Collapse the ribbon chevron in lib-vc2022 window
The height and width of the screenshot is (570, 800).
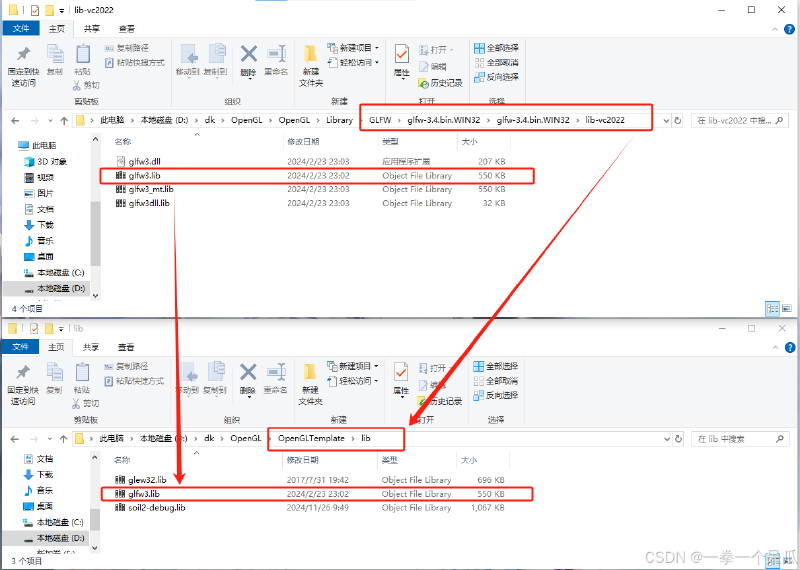774,30
